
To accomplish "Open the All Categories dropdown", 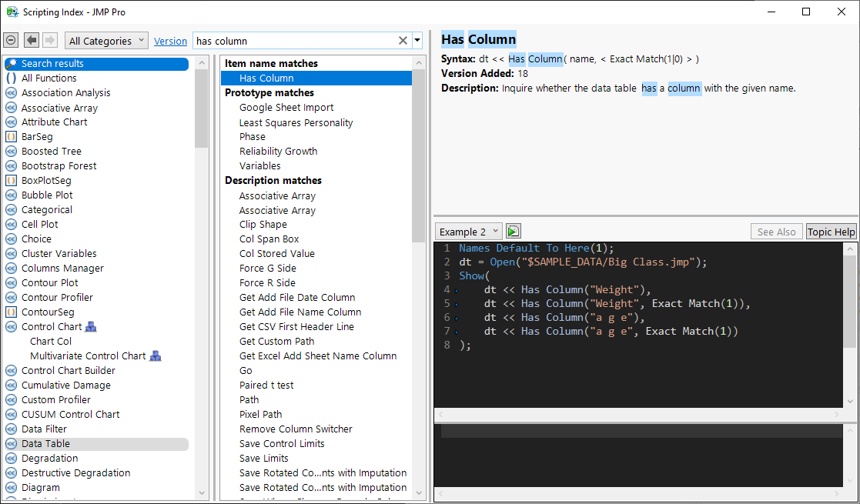I will [x=107, y=41].
